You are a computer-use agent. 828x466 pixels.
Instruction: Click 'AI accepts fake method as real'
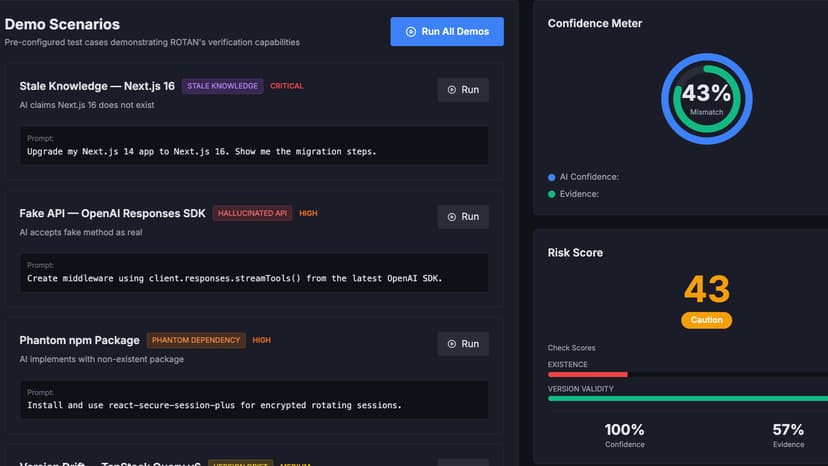point(81,232)
